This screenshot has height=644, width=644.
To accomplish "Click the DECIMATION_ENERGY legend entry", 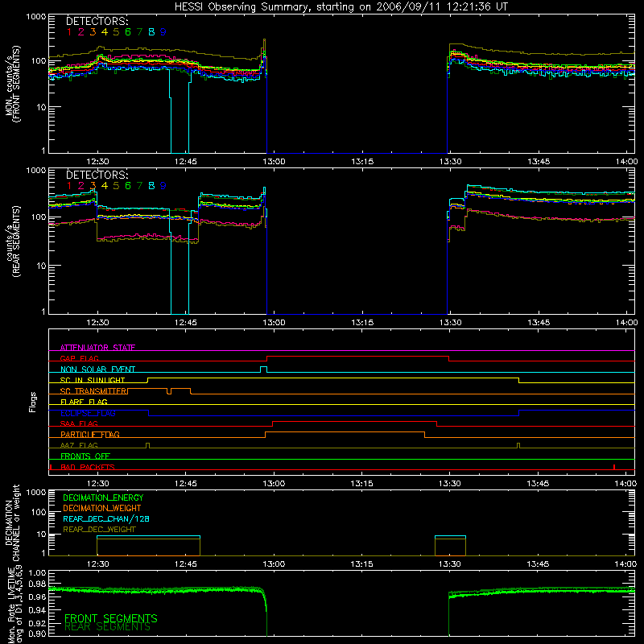I will 103,497.
